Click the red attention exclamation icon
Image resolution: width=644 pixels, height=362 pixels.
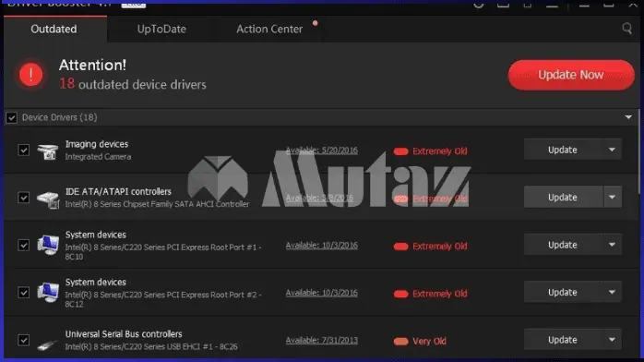tap(30, 75)
